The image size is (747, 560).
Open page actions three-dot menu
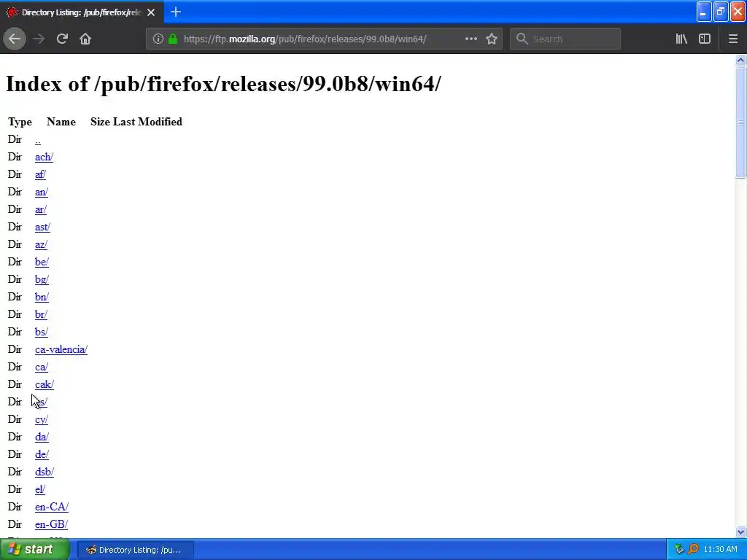pyautogui.click(x=471, y=39)
